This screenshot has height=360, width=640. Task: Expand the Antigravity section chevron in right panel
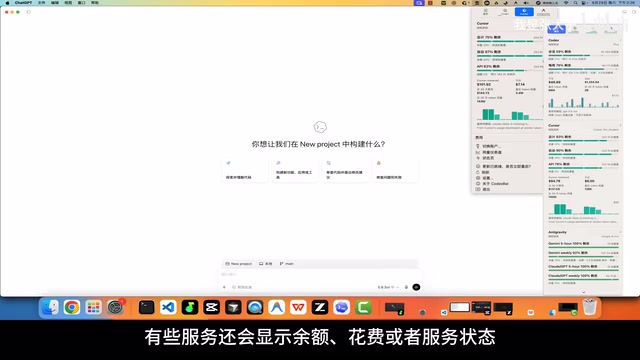click(x=620, y=232)
